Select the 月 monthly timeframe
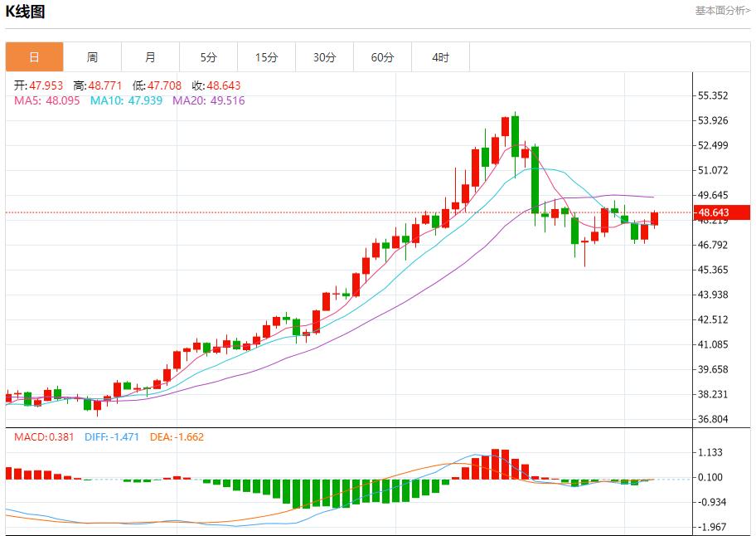This screenshot has height=536, width=756. 149,56
